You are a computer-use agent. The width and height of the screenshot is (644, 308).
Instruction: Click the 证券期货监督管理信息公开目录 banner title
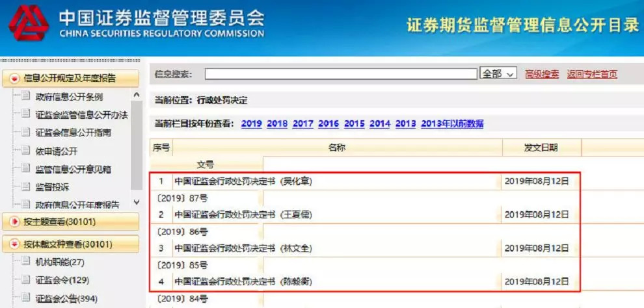click(x=523, y=25)
